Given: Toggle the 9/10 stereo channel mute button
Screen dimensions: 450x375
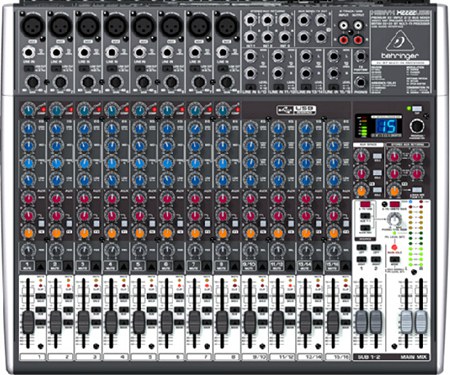Looking at the screenshot, I should point(249,266).
